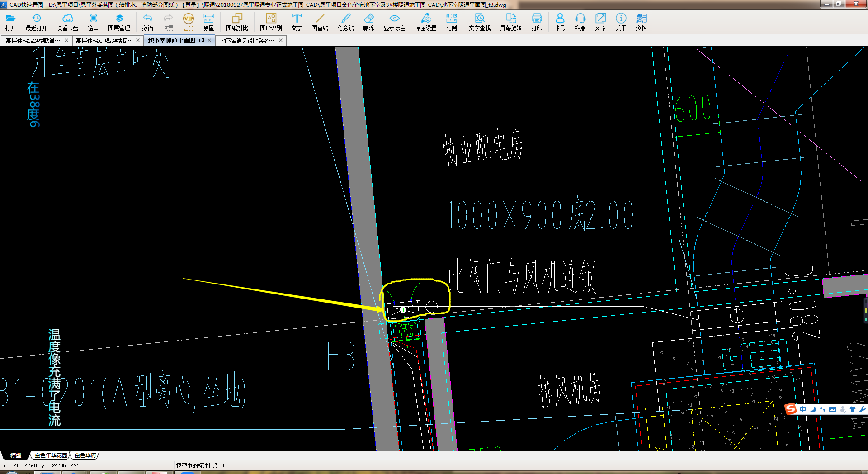Select the 测量 measure tool
The height and width of the screenshot is (474, 868).
tap(208, 22)
